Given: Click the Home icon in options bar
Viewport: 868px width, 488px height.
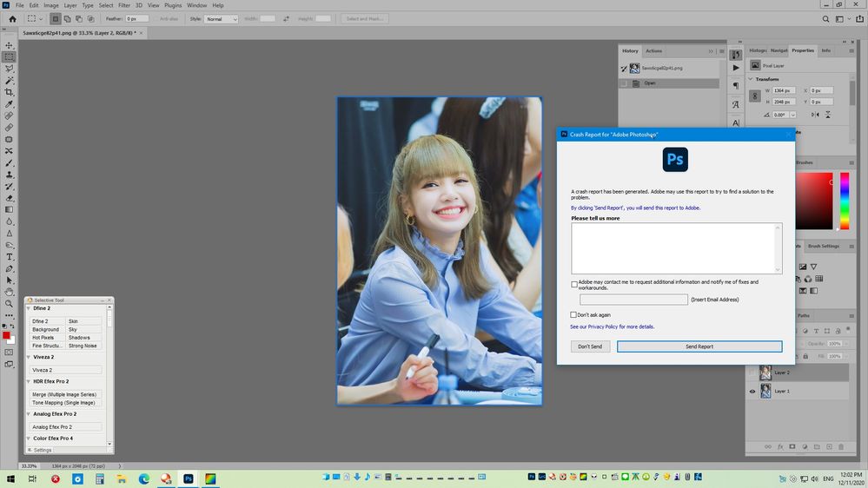Looking at the screenshot, I should point(12,18).
